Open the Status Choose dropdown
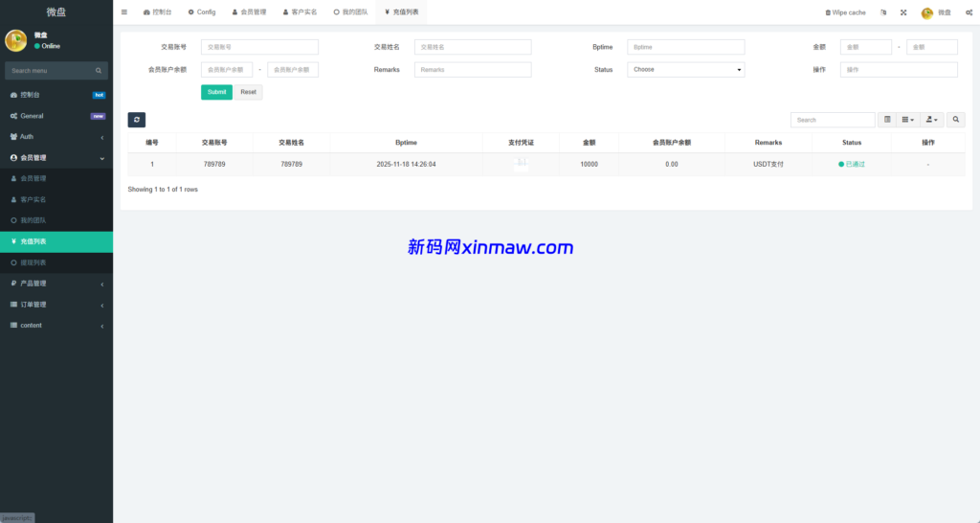 pyautogui.click(x=685, y=69)
